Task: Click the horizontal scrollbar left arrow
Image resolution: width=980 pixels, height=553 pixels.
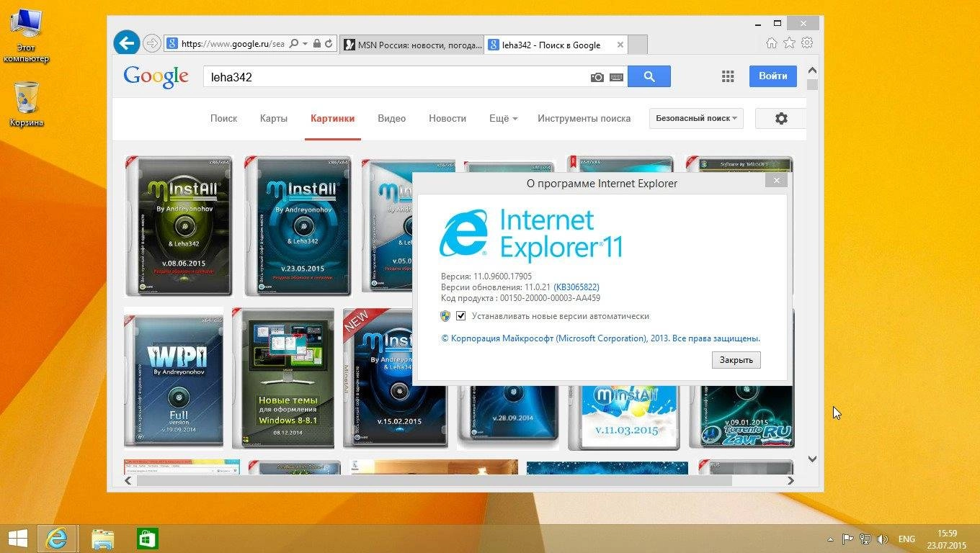Action: 129,480
